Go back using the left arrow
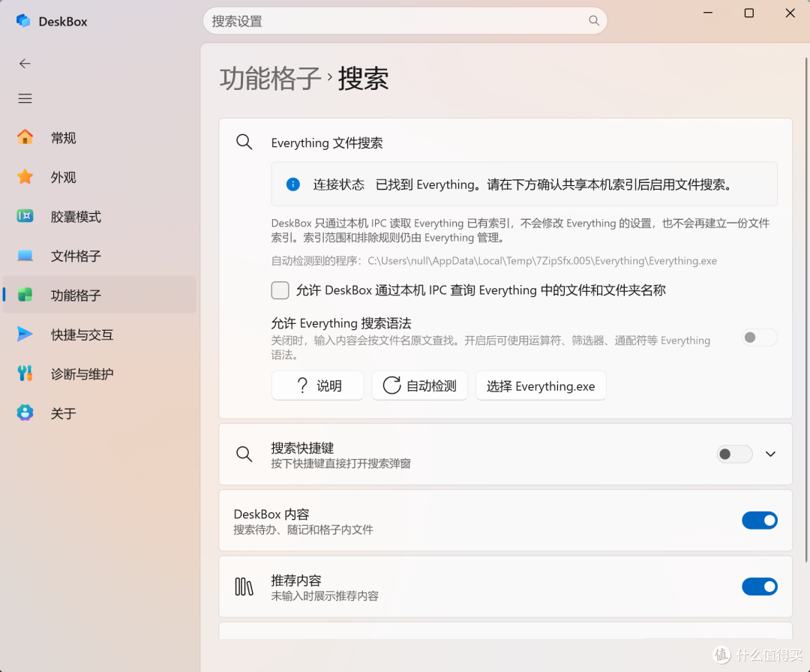The width and height of the screenshot is (810, 672). pos(25,64)
